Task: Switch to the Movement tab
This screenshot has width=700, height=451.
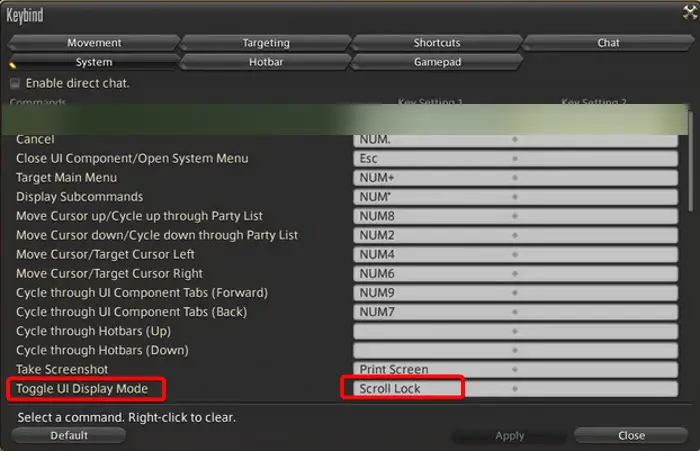Action: click(94, 43)
